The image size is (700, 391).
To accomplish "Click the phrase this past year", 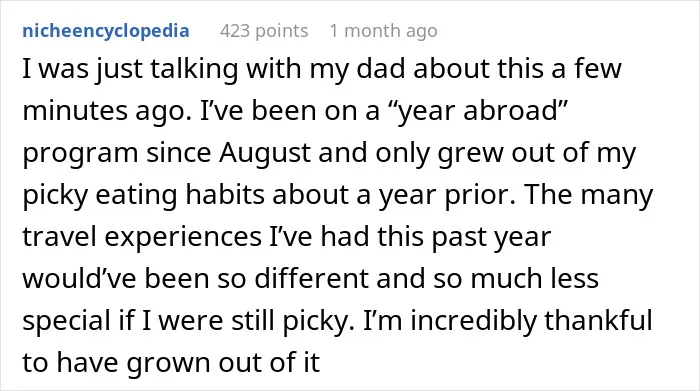I will (464, 237).
